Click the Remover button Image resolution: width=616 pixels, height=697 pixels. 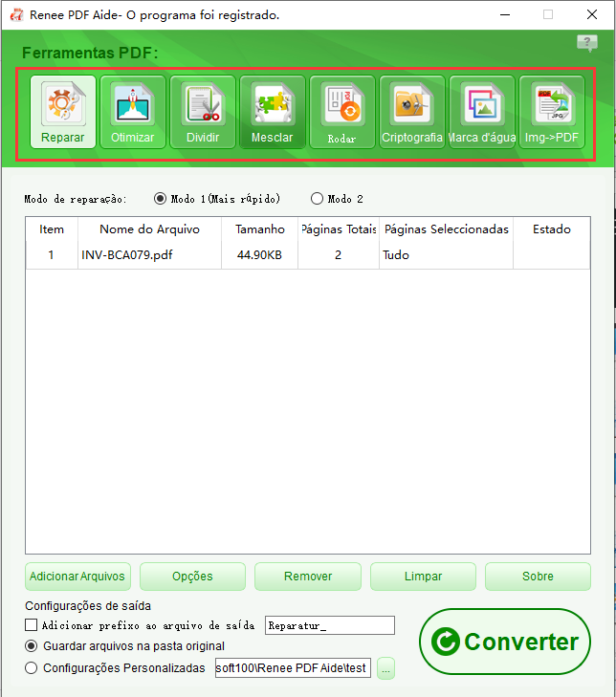coord(308,577)
